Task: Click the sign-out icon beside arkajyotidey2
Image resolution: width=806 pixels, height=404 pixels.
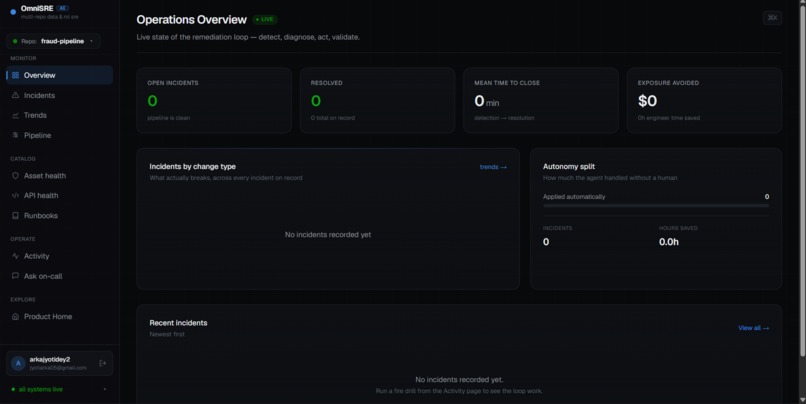Action: (103, 363)
